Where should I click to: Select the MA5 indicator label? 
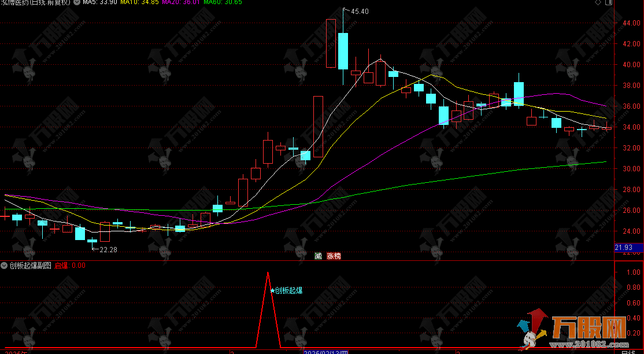[99, 3]
